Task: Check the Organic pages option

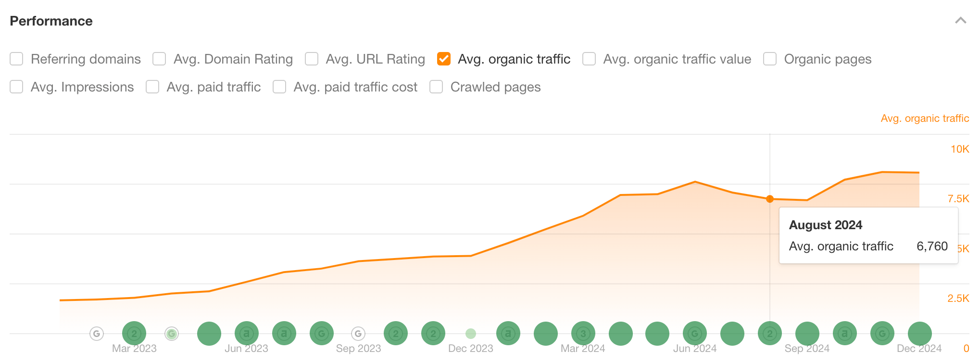Action: pyautogui.click(x=769, y=59)
